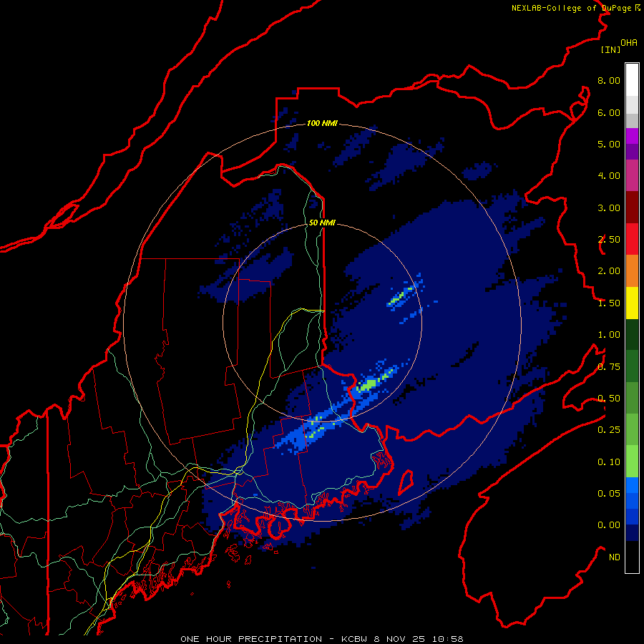The image size is (644, 644).
Task: Click the magenta 5.00 legend color swatch
Action: point(632,136)
